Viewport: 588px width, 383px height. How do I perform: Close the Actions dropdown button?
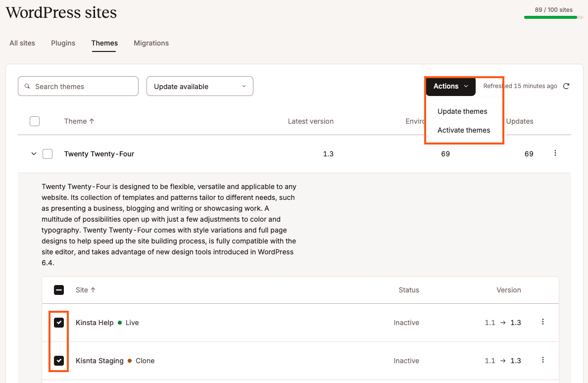tap(450, 86)
